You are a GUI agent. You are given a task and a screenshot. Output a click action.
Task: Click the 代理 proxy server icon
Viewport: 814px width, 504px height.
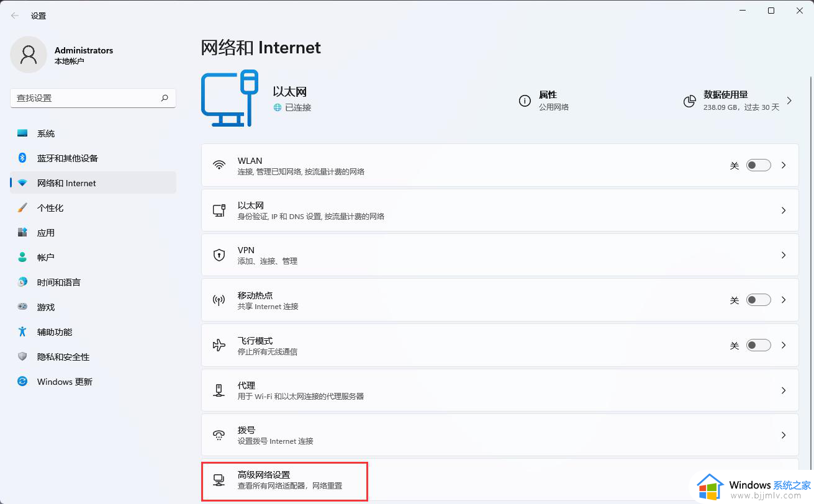click(219, 390)
